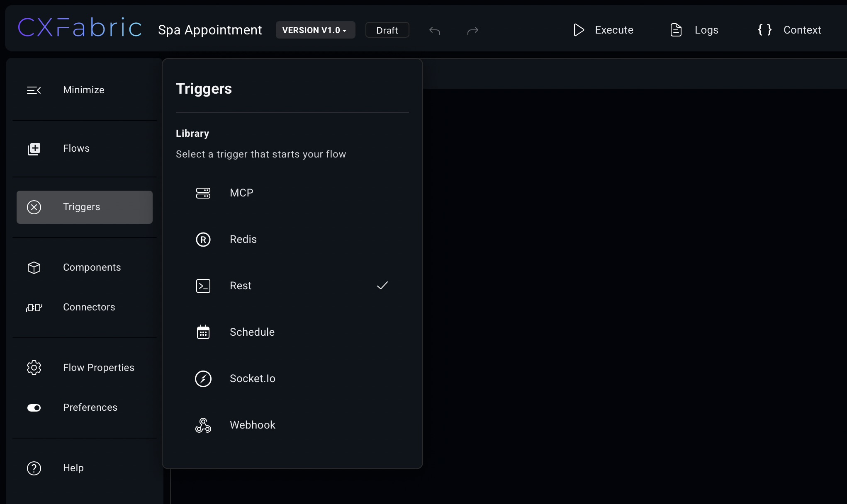Redo using the forward arrow icon
The height and width of the screenshot is (504, 847).
[x=473, y=30]
